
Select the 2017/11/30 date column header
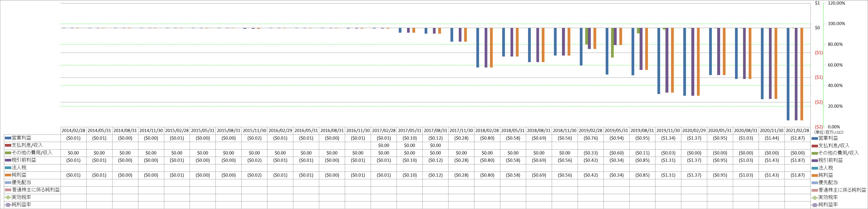pyautogui.click(x=461, y=131)
